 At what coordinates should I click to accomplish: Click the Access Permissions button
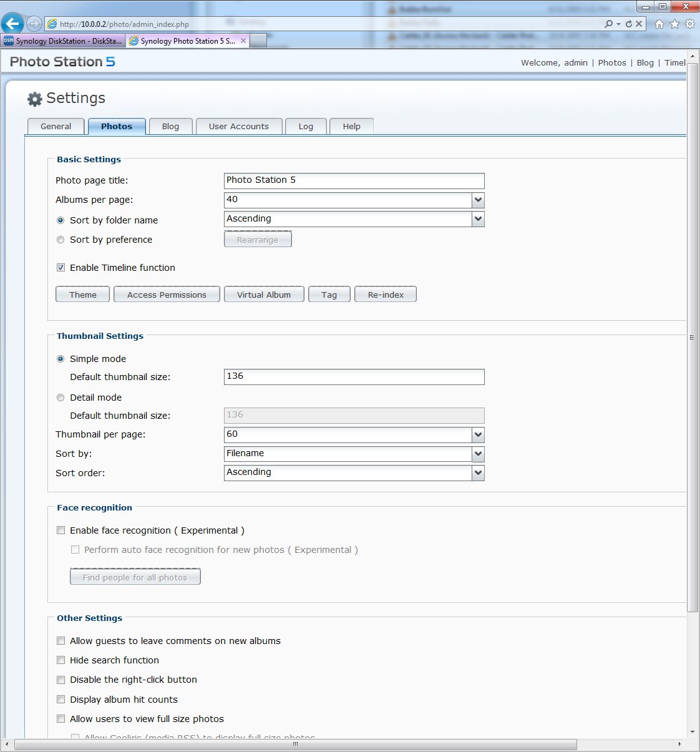click(x=167, y=295)
